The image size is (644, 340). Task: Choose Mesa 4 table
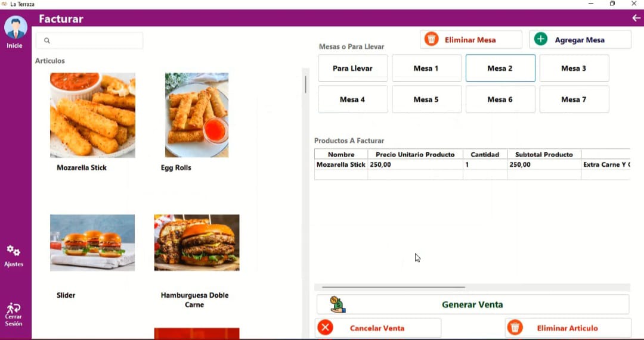[x=352, y=99]
